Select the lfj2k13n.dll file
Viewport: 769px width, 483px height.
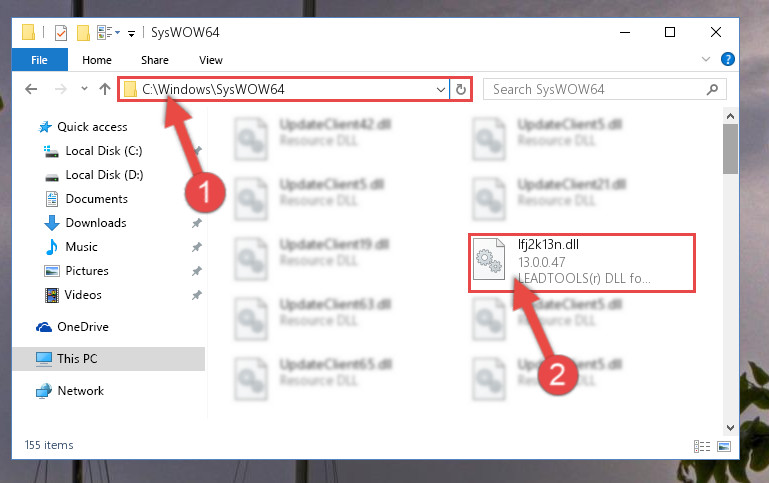pyautogui.click(x=582, y=262)
